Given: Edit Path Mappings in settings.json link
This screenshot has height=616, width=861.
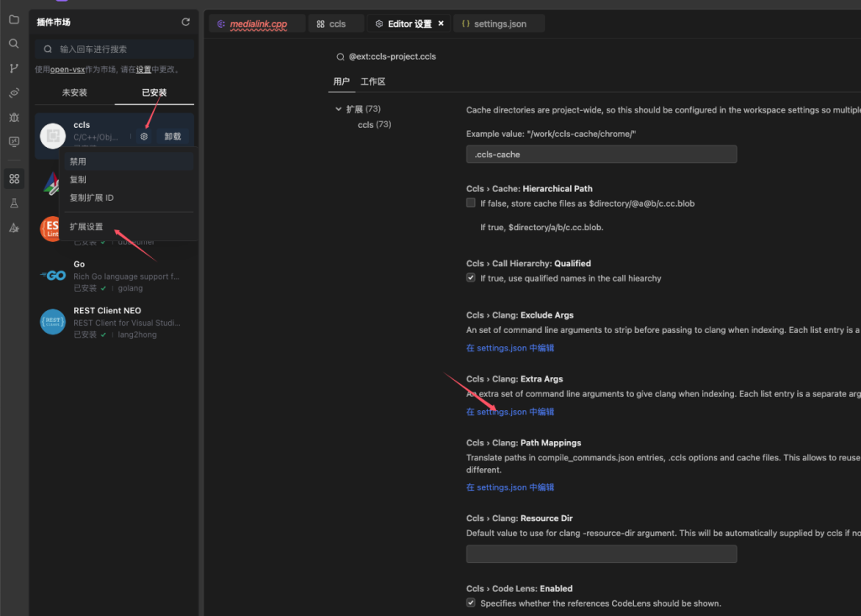Looking at the screenshot, I should coord(510,487).
